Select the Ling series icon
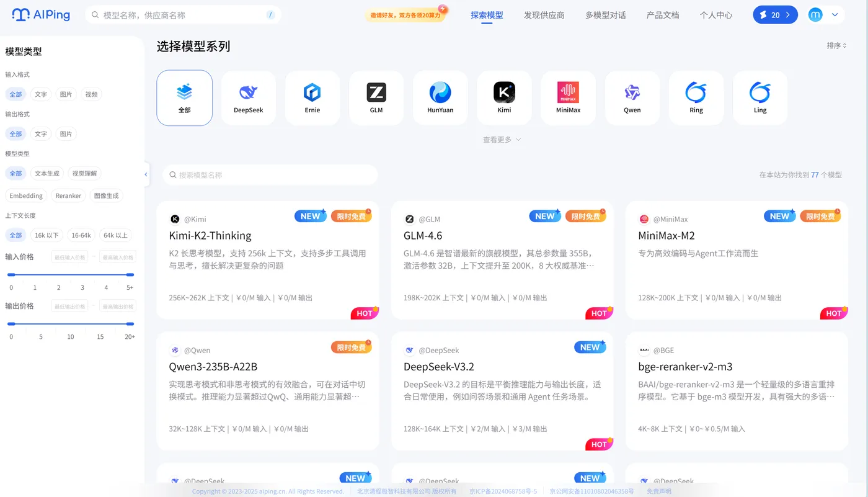The width and height of the screenshot is (868, 497). click(x=759, y=92)
